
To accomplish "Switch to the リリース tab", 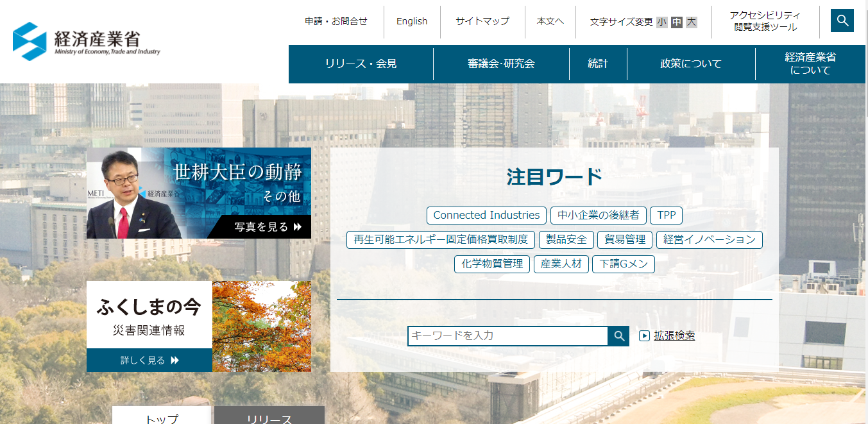I will (x=269, y=415).
